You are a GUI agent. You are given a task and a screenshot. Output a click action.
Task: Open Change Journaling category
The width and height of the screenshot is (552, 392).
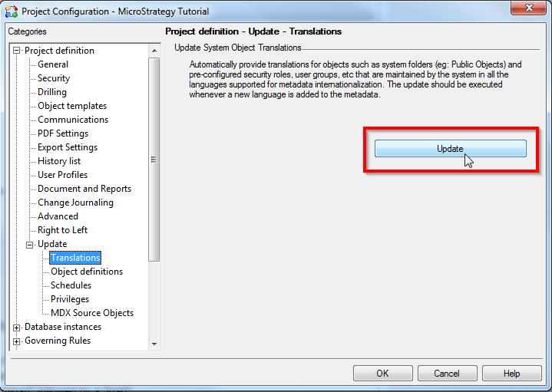(76, 203)
